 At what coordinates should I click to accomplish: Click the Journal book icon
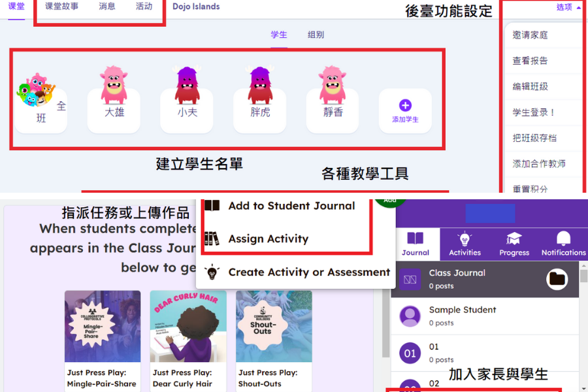[x=416, y=238]
